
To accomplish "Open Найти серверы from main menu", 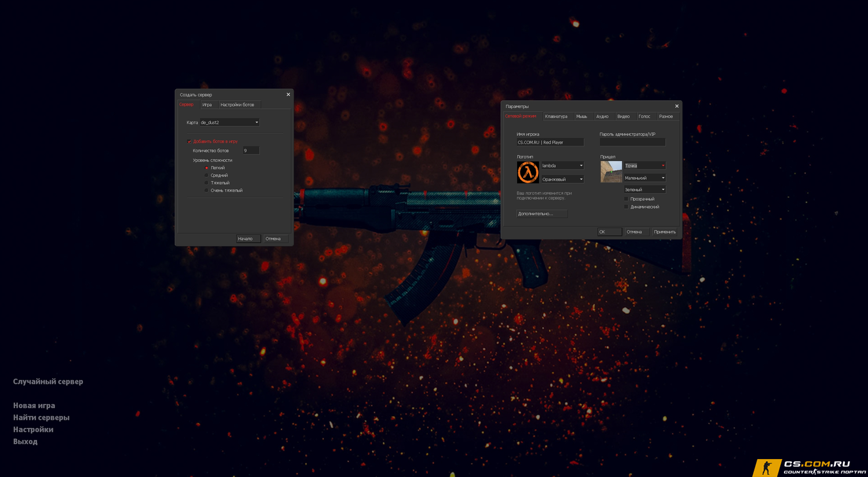I will coord(41,417).
